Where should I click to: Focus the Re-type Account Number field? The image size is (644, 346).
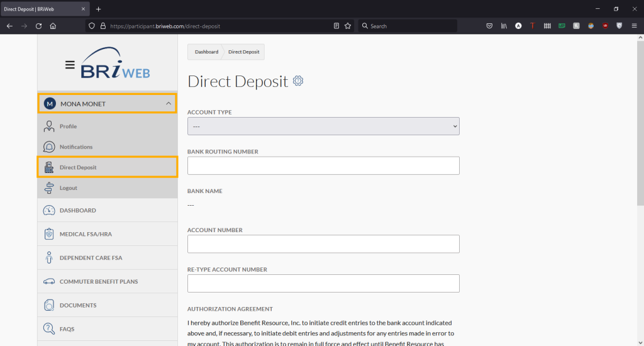coord(323,283)
